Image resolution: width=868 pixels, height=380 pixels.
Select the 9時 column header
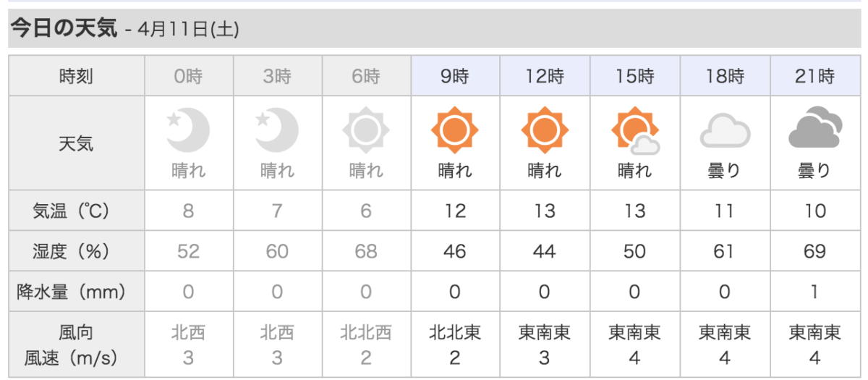pos(455,76)
